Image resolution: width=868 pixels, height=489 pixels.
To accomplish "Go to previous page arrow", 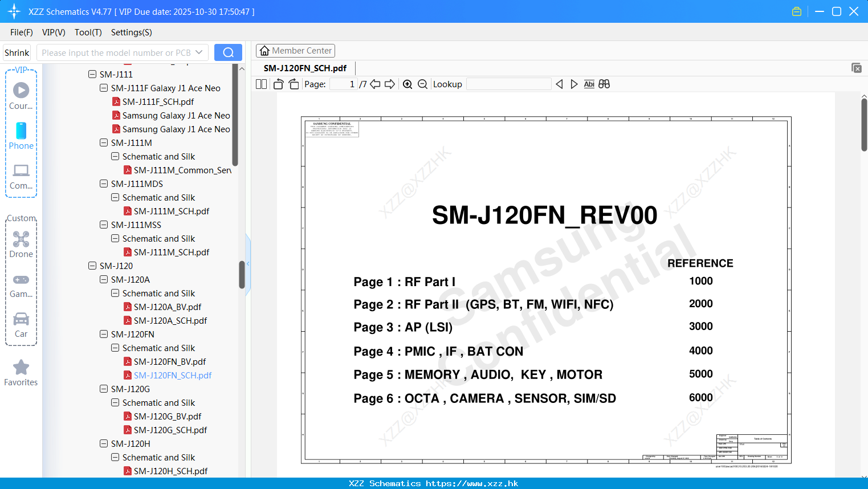I will tap(375, 84).
